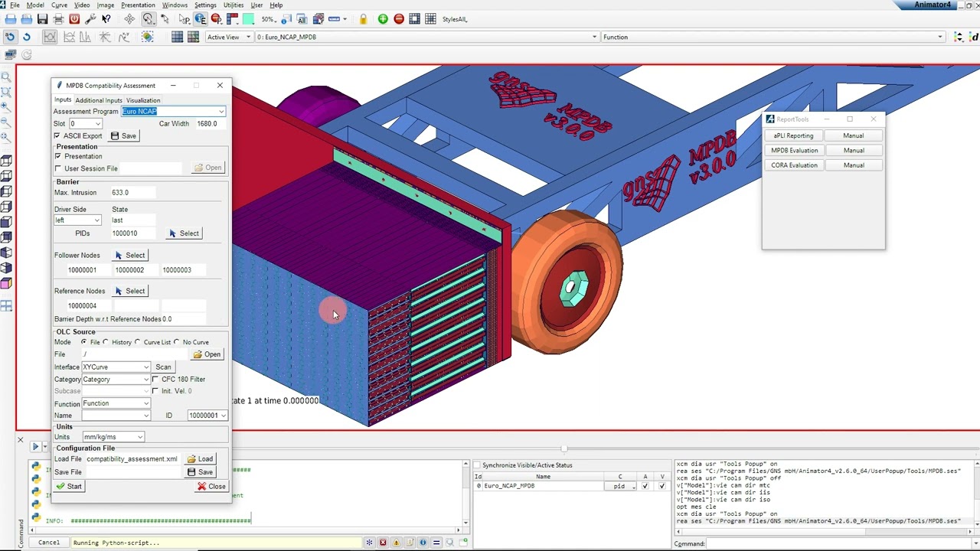Screen dimensions: 980x551
Task: Click the Scan button
Action: point(163,367)
